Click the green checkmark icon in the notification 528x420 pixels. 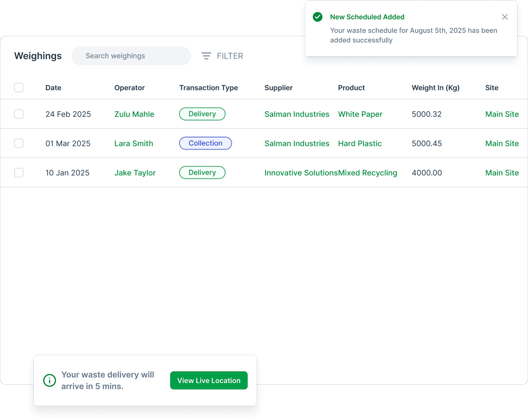318,17
